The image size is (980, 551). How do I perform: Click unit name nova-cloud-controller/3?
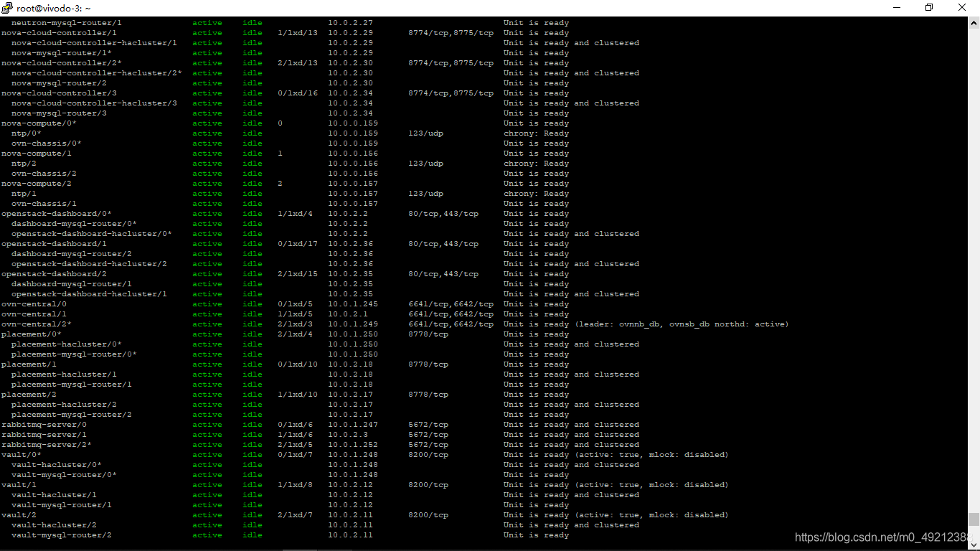(60, 93)
